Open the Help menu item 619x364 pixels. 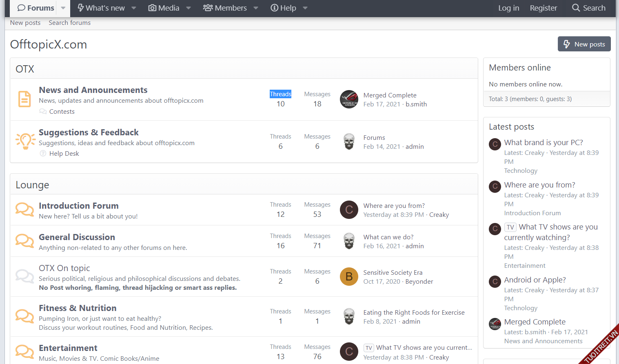[284, 8]
